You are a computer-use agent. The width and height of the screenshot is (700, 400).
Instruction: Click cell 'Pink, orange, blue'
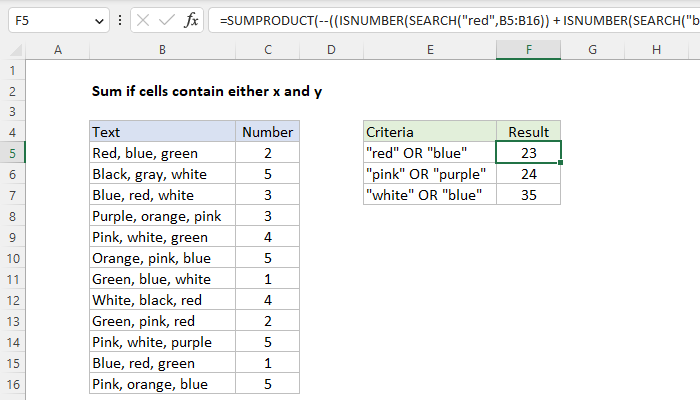[x=162, y=384]
